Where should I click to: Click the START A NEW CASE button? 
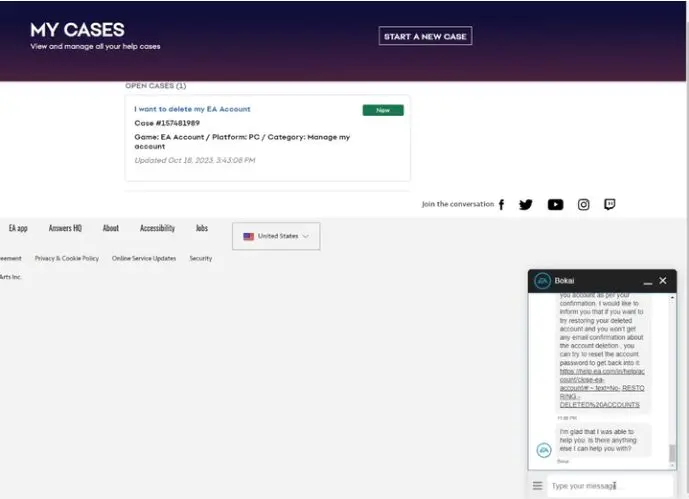click(x=425, y=36)
